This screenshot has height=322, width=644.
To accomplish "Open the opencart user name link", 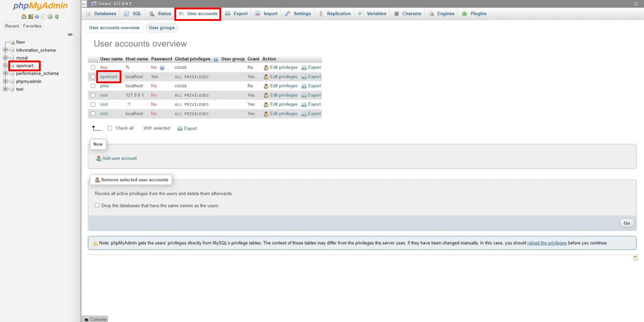I will (x=109, y=77).
